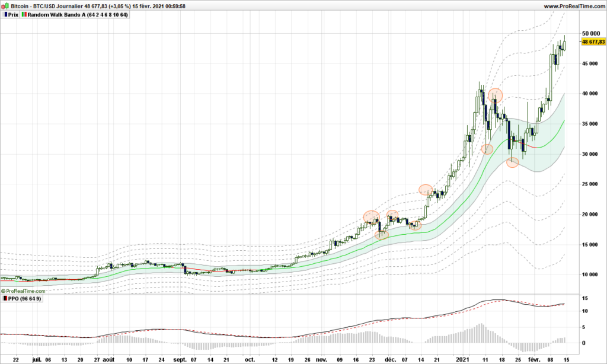Click the red-green marker beside Random Walk Bands
Image resolution: width=607 pixels, height=364 pixels.
pos(24,15)
